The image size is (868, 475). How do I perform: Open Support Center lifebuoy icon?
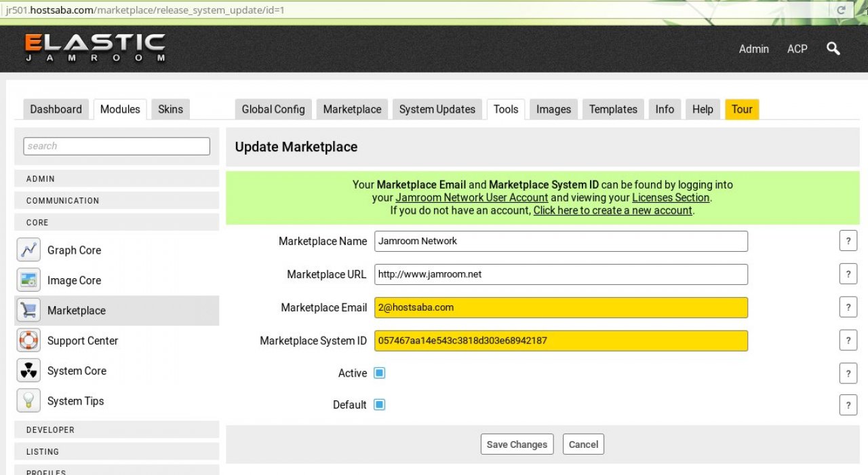28,341
